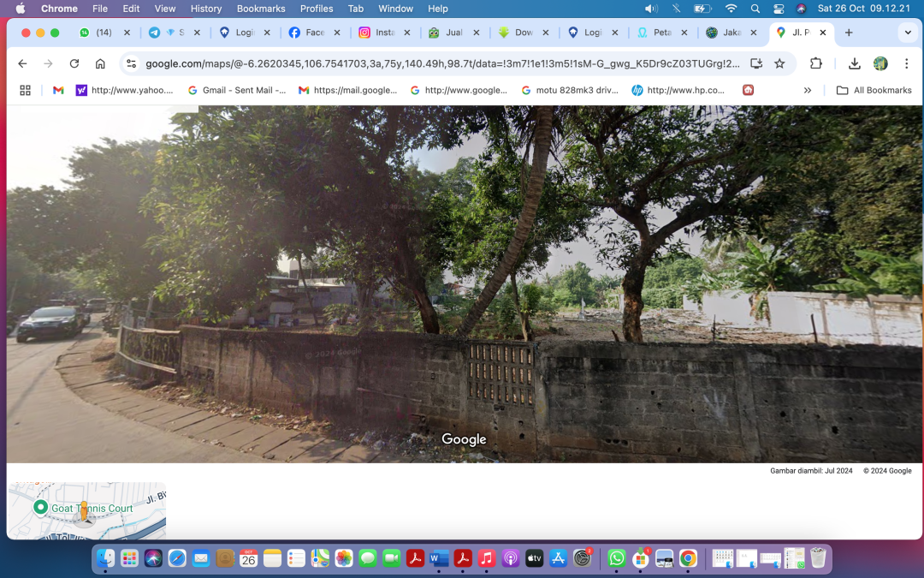
Task: Open Chrome Downloads from the toolbar
Action: (x=854, y=63)
